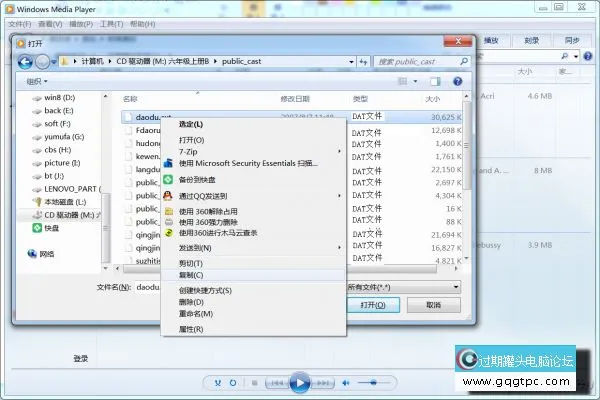The width and height of the screenshot is (600, 400).
Task: Click the Kuaipan icon in navigation pane
Action: pos(37,228)
